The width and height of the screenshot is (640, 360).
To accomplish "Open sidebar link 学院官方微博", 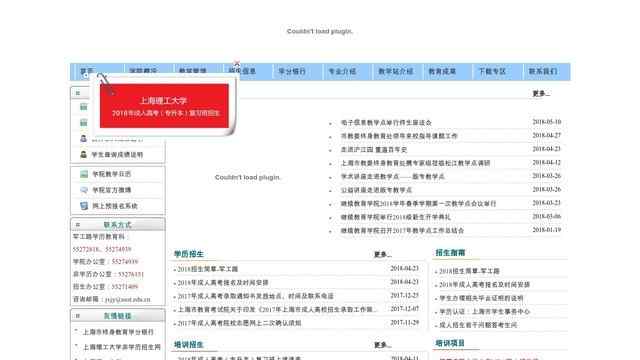I will (x=112, y=190).
